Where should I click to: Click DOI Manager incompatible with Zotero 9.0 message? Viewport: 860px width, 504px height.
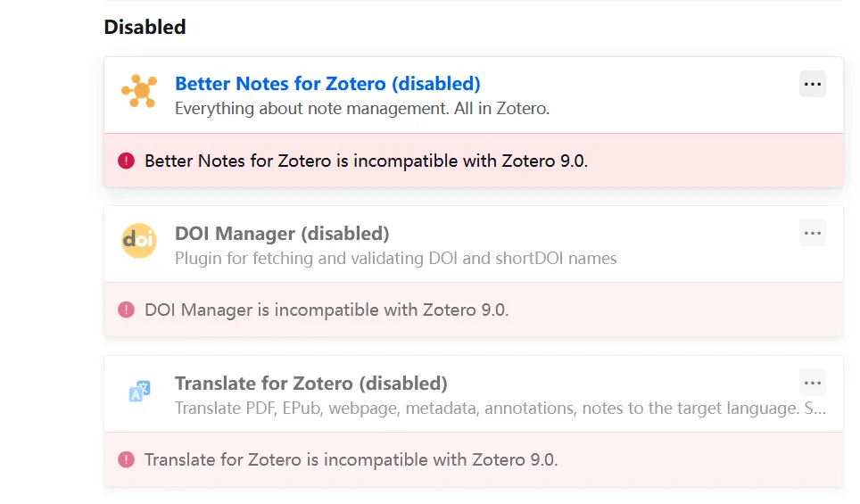pos(327,310)
